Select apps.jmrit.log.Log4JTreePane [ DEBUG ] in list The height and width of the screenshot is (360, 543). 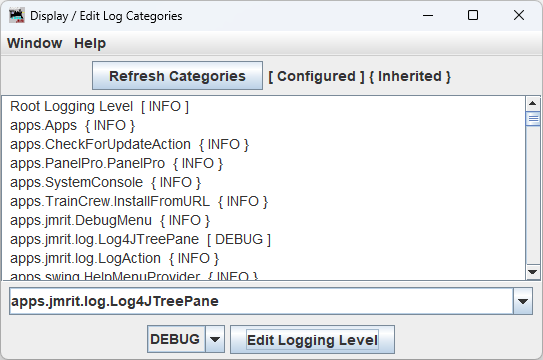264,239
